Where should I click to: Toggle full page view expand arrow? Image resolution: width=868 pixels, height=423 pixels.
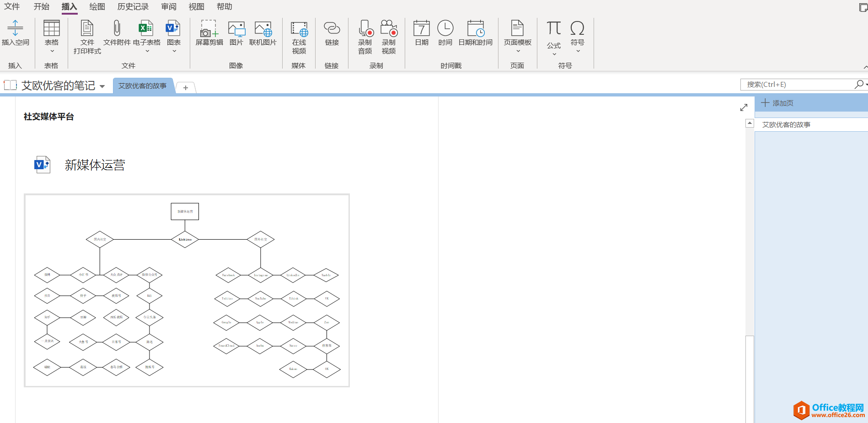click(744, 107)
